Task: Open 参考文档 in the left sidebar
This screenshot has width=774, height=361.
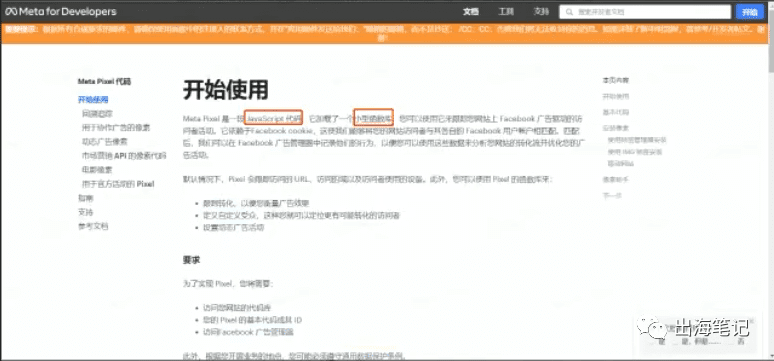Action: pyautogui.click(x=93, y=227)
